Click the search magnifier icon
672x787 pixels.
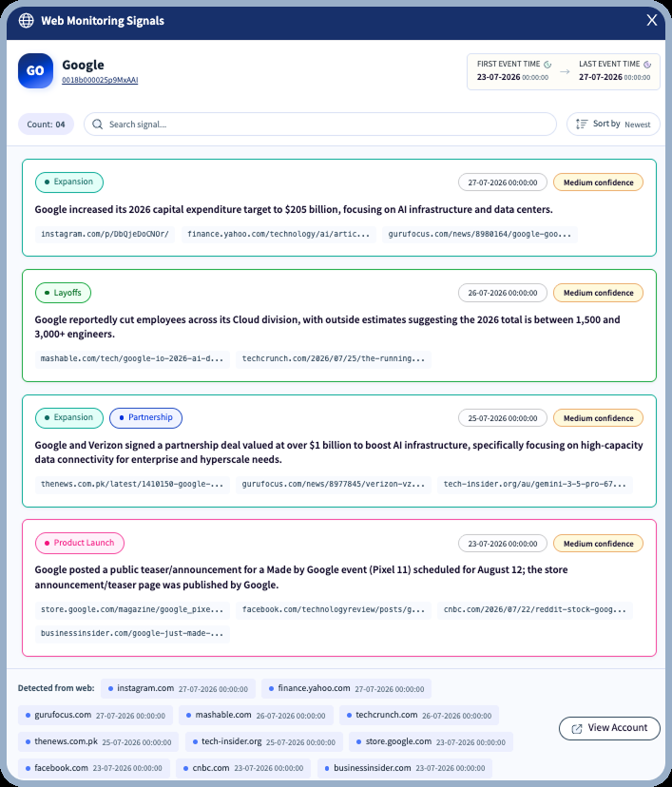(x=97, y=124)
